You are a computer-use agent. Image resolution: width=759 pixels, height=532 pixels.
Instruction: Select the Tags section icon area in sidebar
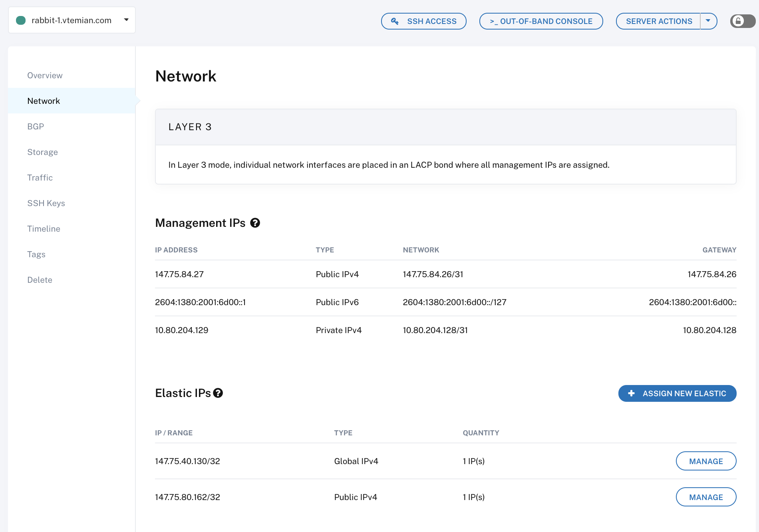pyautogui.click(x=36, y=254)
